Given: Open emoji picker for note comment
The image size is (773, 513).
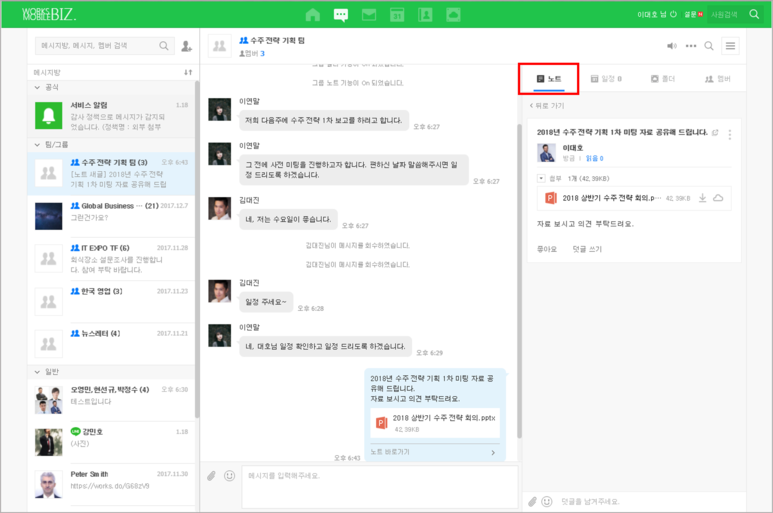Looking at the screenshot, I should tap(547, 502).
